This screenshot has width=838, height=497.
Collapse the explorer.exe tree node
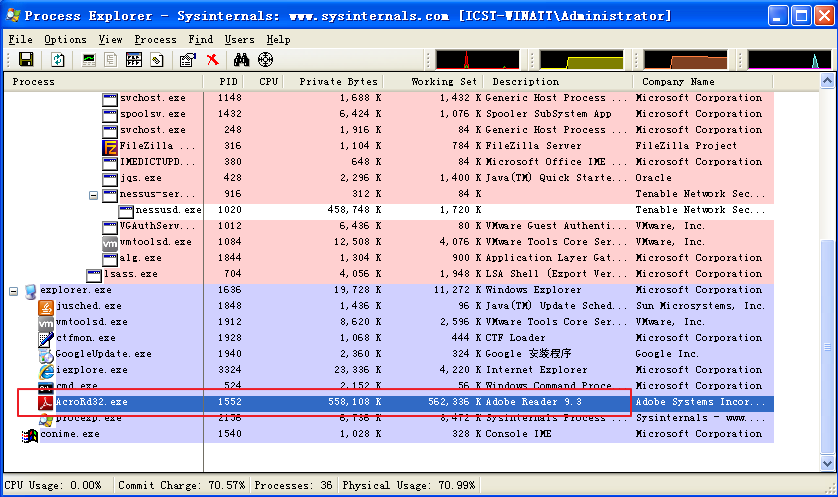click(13, 291)
